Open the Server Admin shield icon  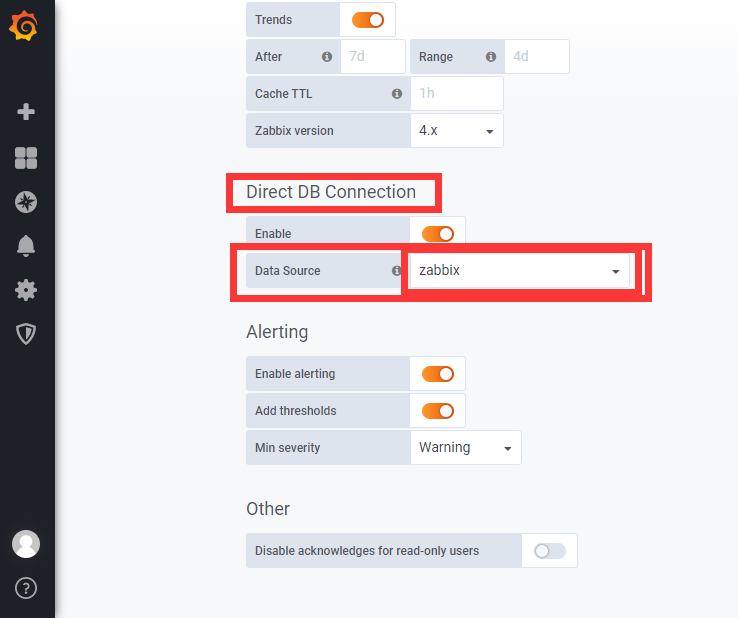(26, 334)
